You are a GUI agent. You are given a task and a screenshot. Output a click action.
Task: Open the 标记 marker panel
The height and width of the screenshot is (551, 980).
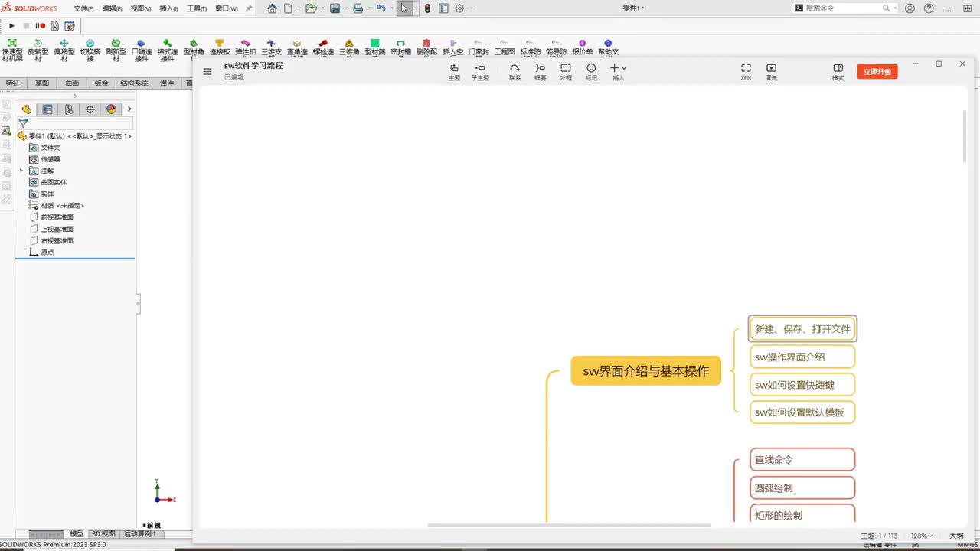click(x=591, y=72)
